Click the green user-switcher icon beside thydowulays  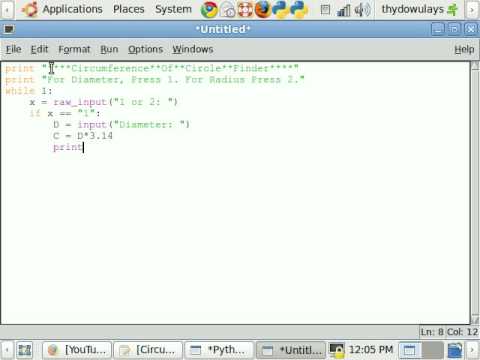tap(453, 10)
